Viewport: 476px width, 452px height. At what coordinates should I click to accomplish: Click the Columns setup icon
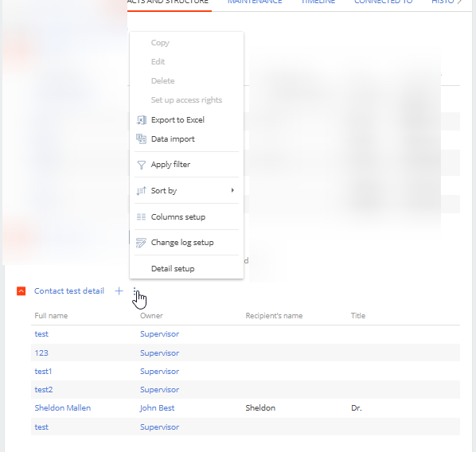coord(141,216)
